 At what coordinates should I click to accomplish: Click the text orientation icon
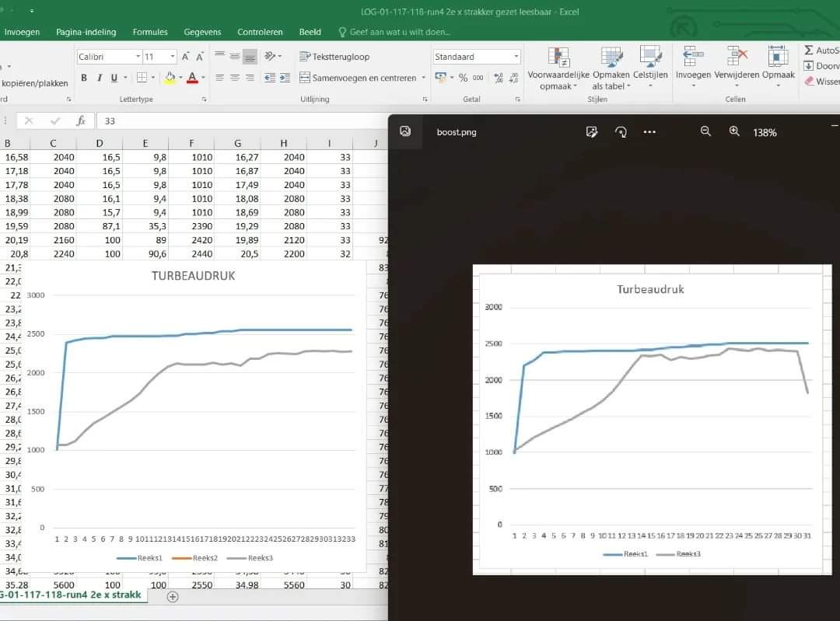(269, 56)
